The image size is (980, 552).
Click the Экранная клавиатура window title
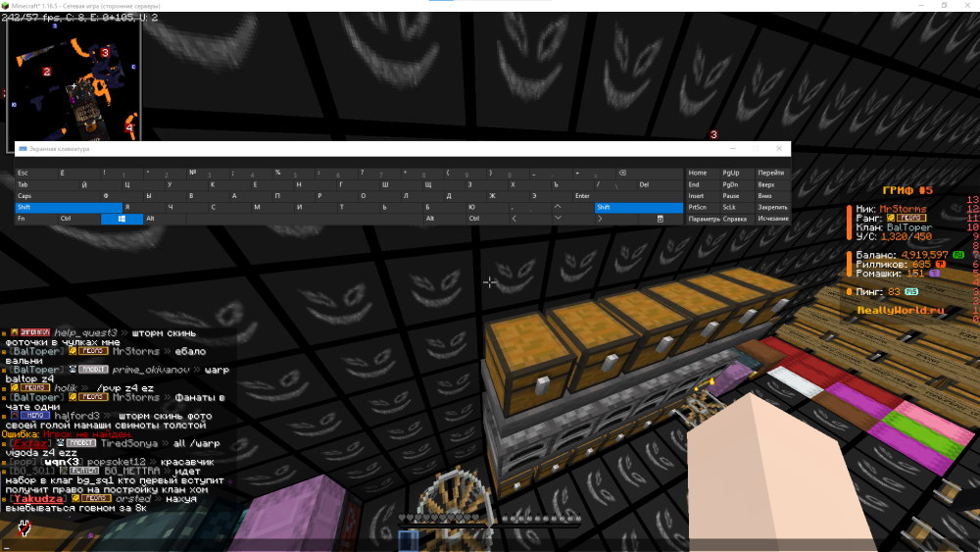click(x=60, y=149)
